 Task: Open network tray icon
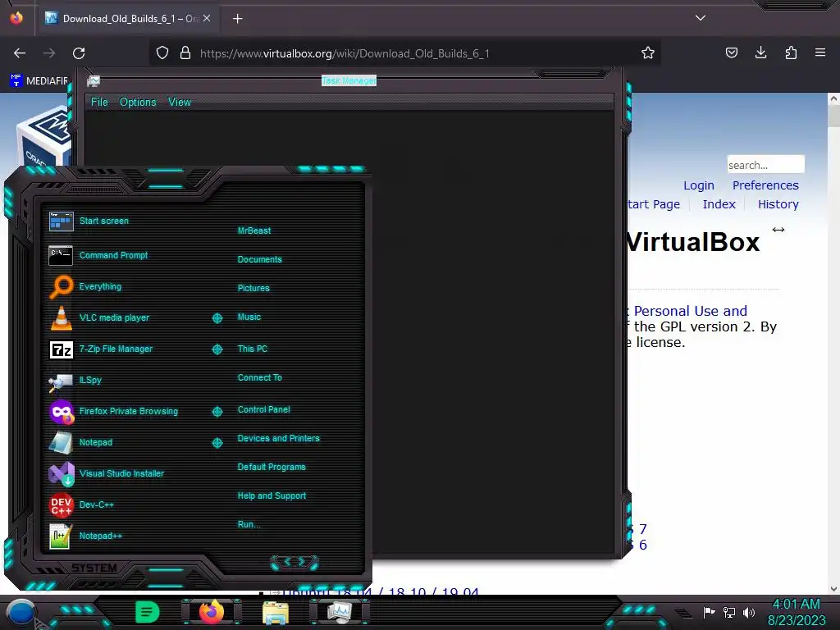coord(729,612)
